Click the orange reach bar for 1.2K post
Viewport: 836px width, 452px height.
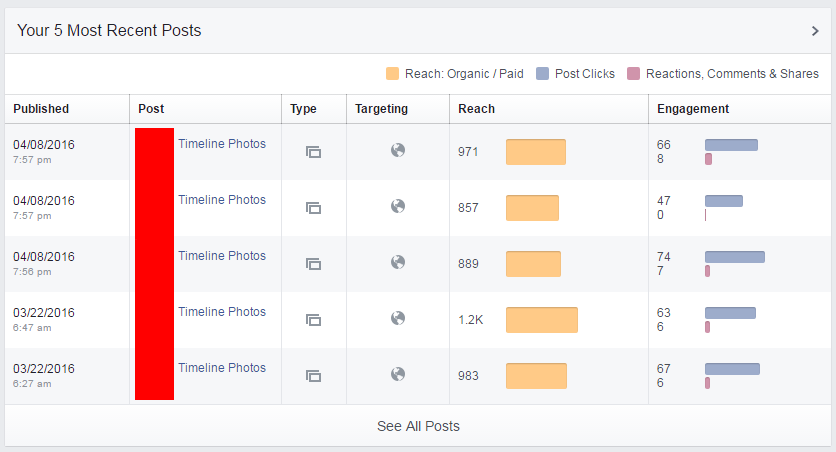pos(541,320)
